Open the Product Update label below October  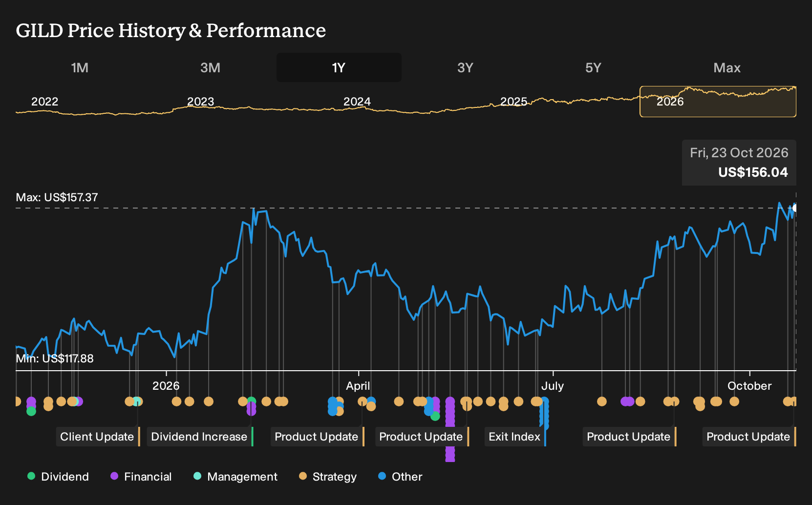tap(749, 437)
